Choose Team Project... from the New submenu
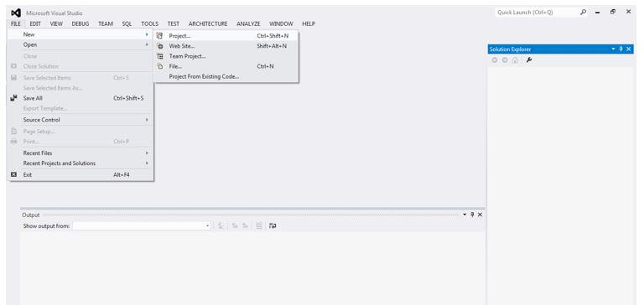 point(226,56)
